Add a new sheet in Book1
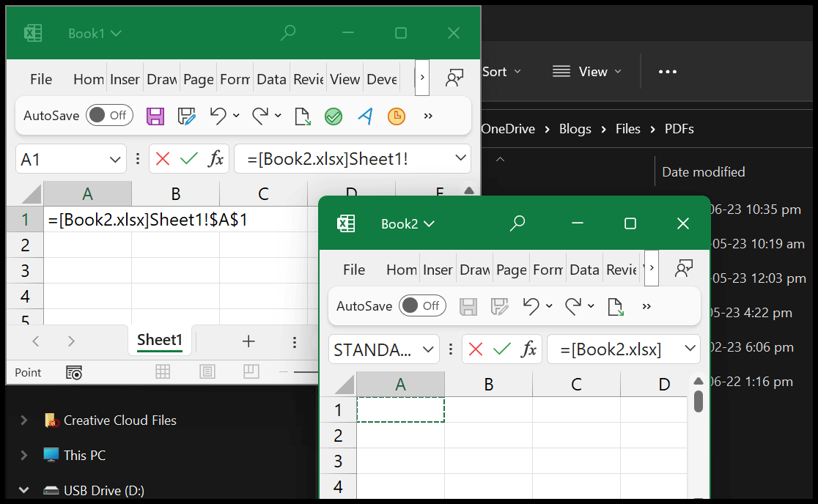The image size is (818, 504). click(248, 341)
